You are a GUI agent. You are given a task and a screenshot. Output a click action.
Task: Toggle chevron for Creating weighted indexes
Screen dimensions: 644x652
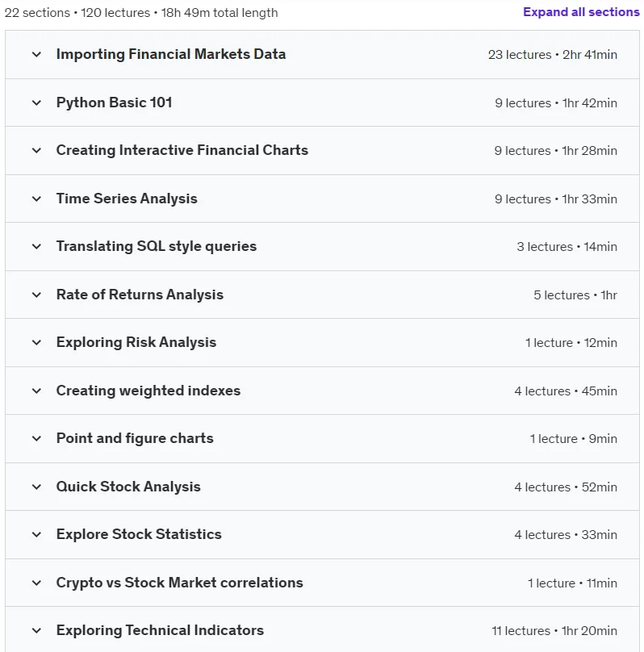coord(36,391)
